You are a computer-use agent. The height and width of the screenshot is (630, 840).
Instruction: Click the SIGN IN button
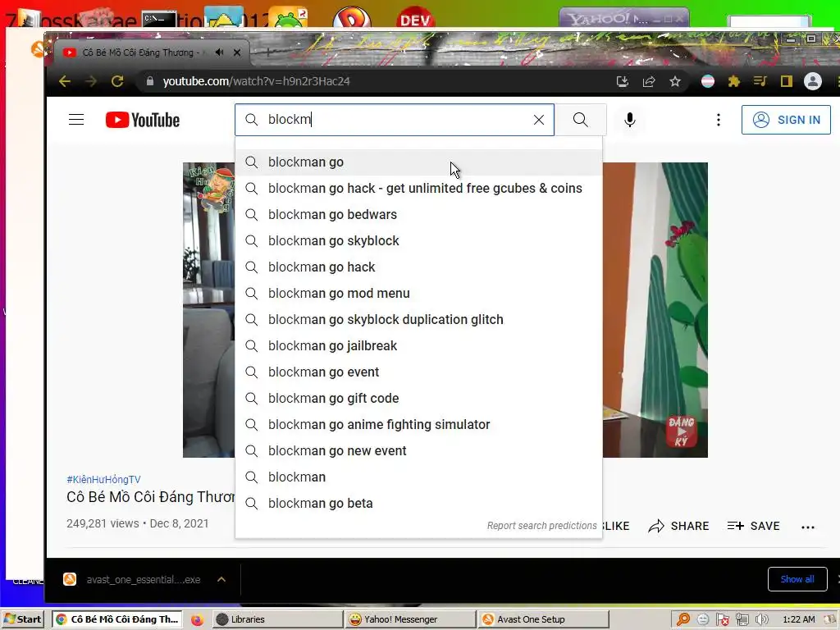pyautogui.click(x=786, y=120)
